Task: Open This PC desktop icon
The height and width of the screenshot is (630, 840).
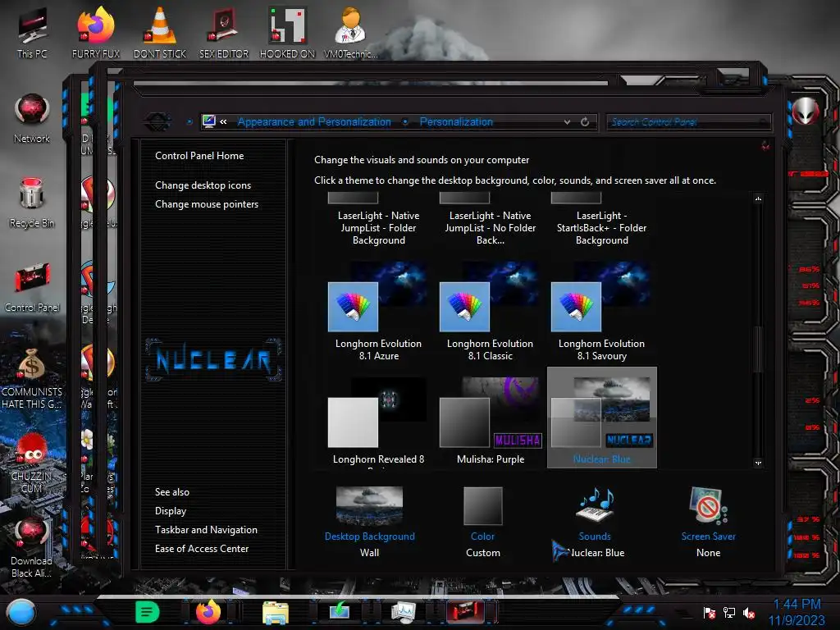Action: [32, 33]
